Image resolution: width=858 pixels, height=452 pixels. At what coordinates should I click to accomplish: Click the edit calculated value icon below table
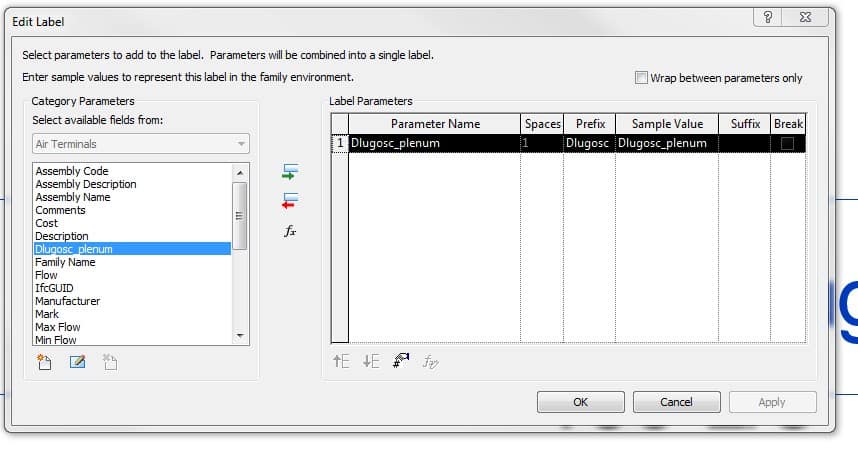point(430,361)
